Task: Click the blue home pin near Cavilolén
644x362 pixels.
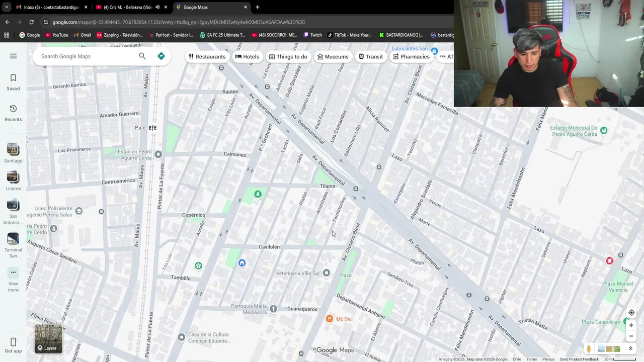Action: point(242,263)
